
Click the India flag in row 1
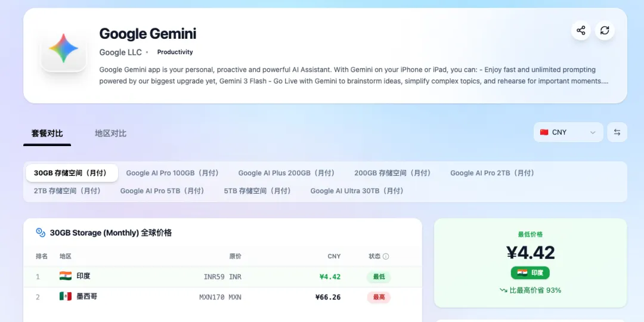[x=66, y=276]
